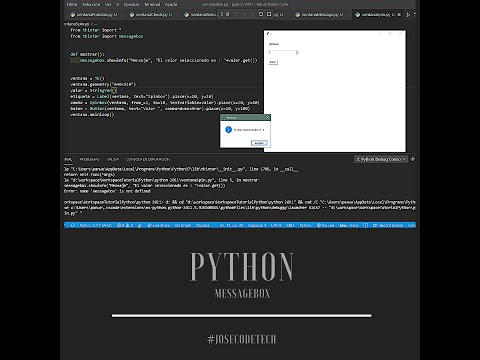Open the Terminal menu

click(152, 4)
